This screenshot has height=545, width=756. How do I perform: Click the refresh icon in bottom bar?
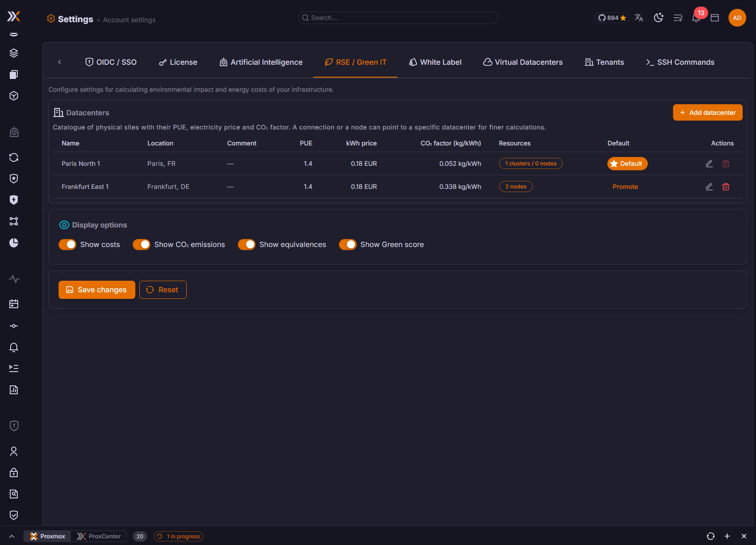point(711,536)
